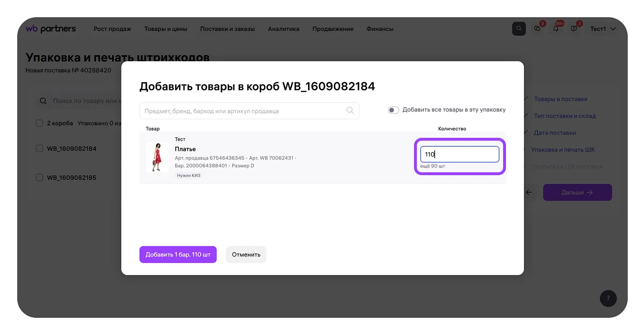The image size is (644, 335).
Task: Click the background product search magnifier icon
Action: click(44, 101)
